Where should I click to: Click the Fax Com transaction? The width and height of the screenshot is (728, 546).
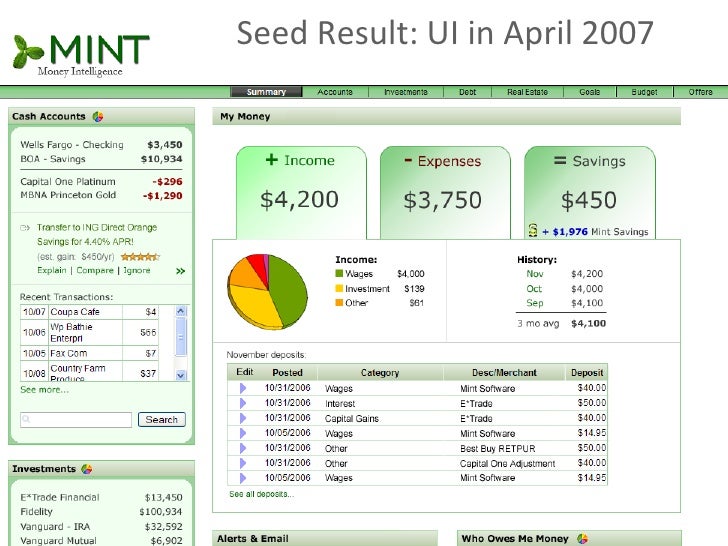point(90,353)
